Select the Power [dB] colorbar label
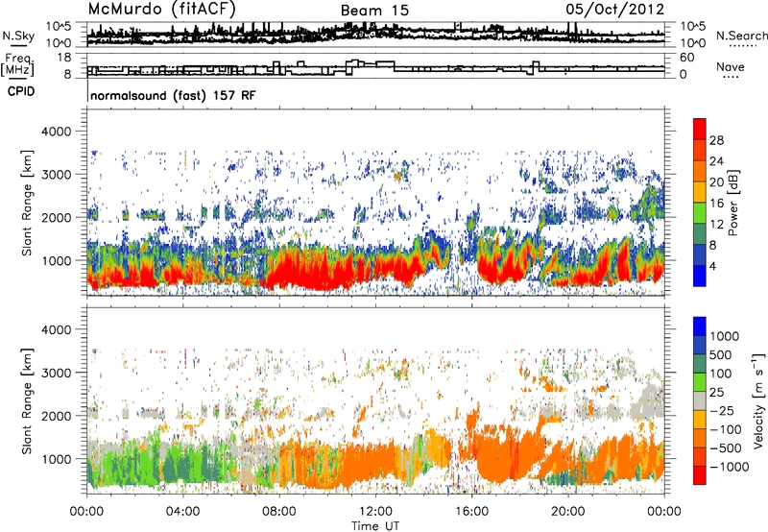Viewport: 768px width, 532px height. (x=732, y=203)
